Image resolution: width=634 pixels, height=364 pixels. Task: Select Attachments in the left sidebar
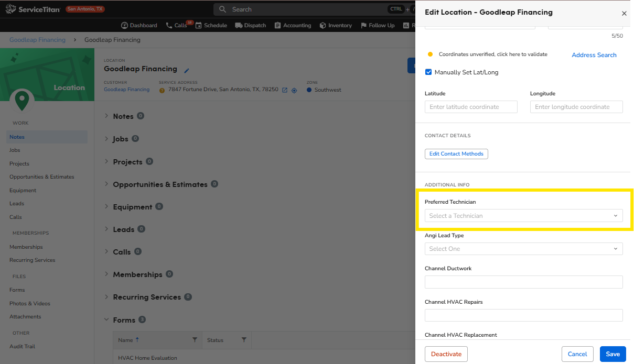(x=25, y=316)
